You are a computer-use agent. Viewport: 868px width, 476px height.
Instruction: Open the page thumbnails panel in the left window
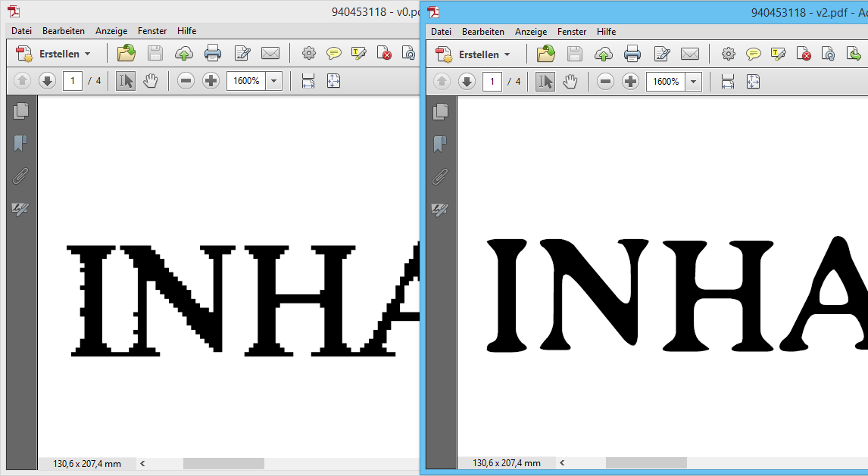[x=21, y=110]
